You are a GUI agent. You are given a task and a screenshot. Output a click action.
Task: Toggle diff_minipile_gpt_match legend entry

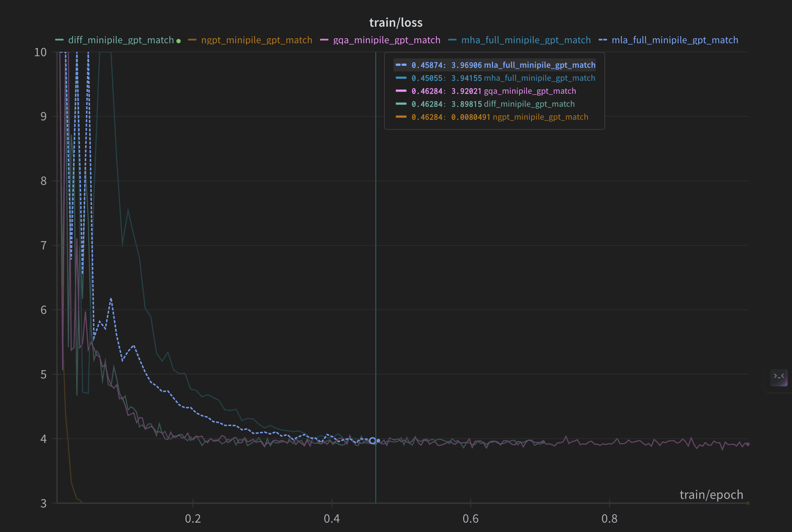(121, 40)
